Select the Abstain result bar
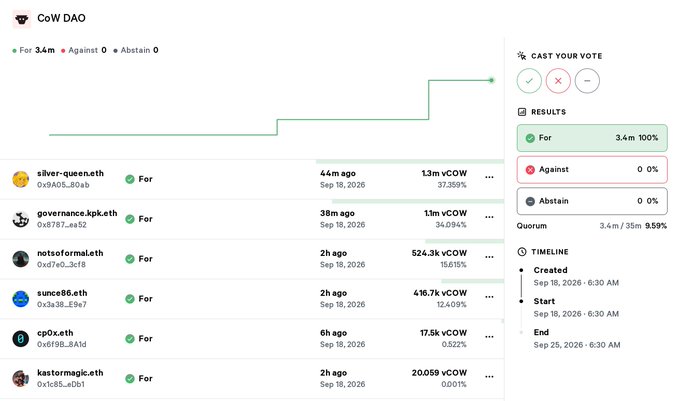The image size is (680, 401). pos(592,201)
